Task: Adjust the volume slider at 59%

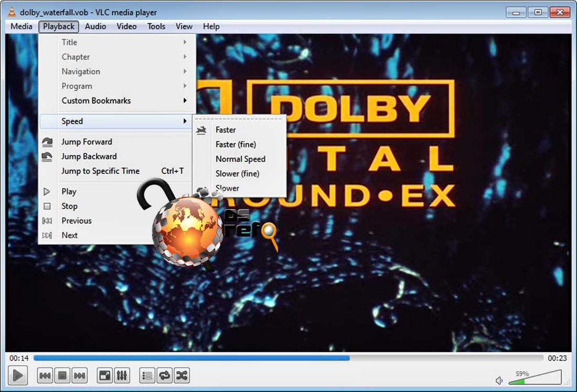Action: tap(535, 378)
